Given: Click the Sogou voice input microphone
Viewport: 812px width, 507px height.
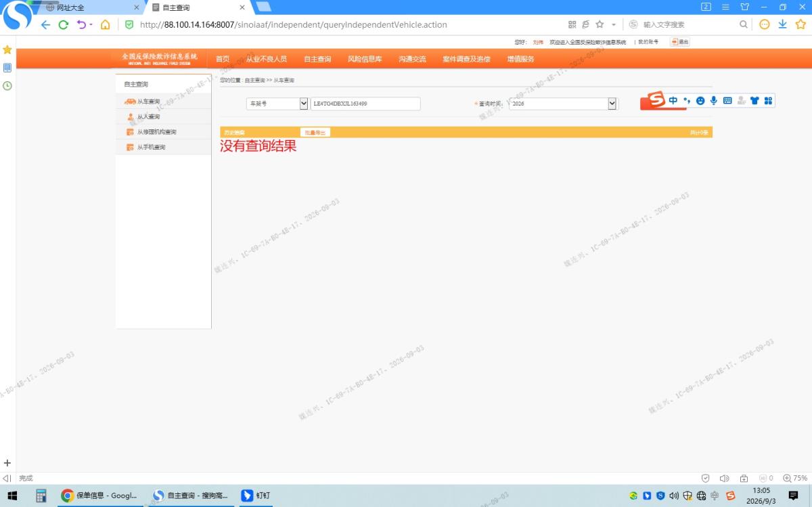Looking at the screenshot, I should pos(713,101).
